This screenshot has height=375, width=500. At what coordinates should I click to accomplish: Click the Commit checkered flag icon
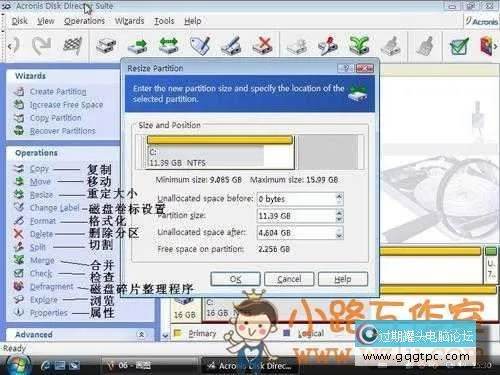[73, 45]
